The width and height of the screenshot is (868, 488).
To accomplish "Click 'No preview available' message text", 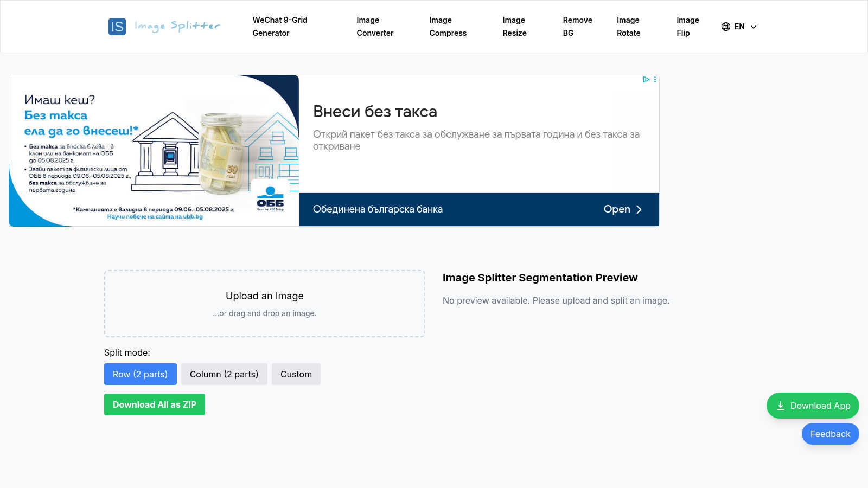I will point(556,300).
